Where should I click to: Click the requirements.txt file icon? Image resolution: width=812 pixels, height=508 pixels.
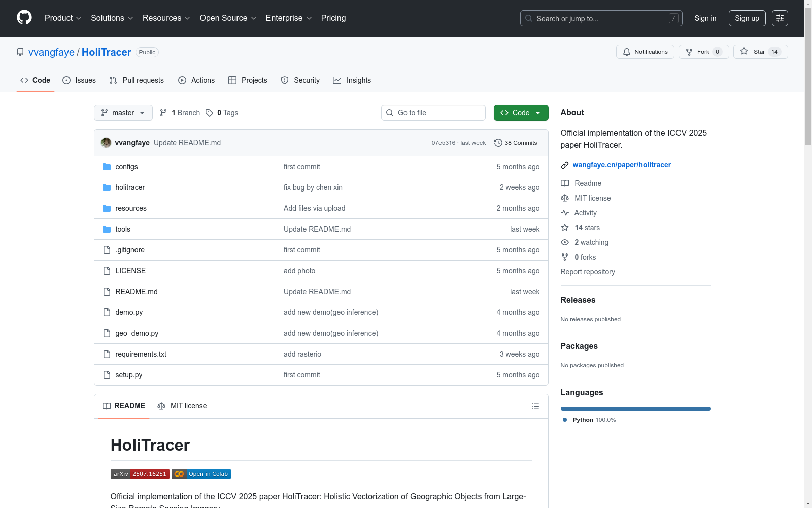point(107,354)
